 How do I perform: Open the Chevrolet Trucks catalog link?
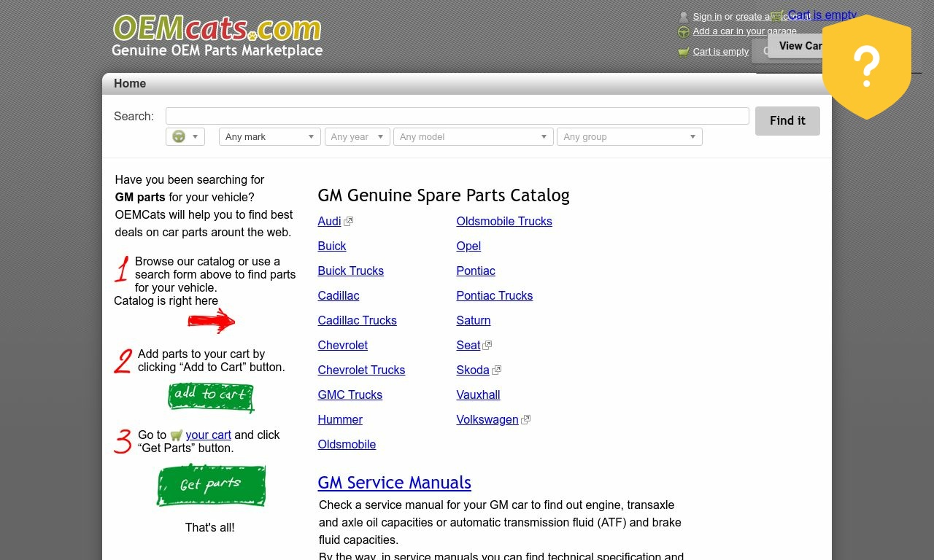coord(361,370)
